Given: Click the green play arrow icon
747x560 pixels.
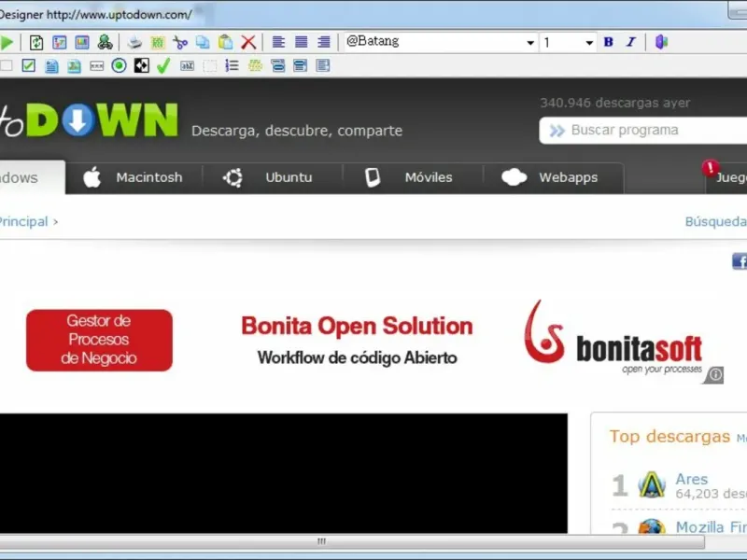Looking at the screenshot, I should click(7, 42).
